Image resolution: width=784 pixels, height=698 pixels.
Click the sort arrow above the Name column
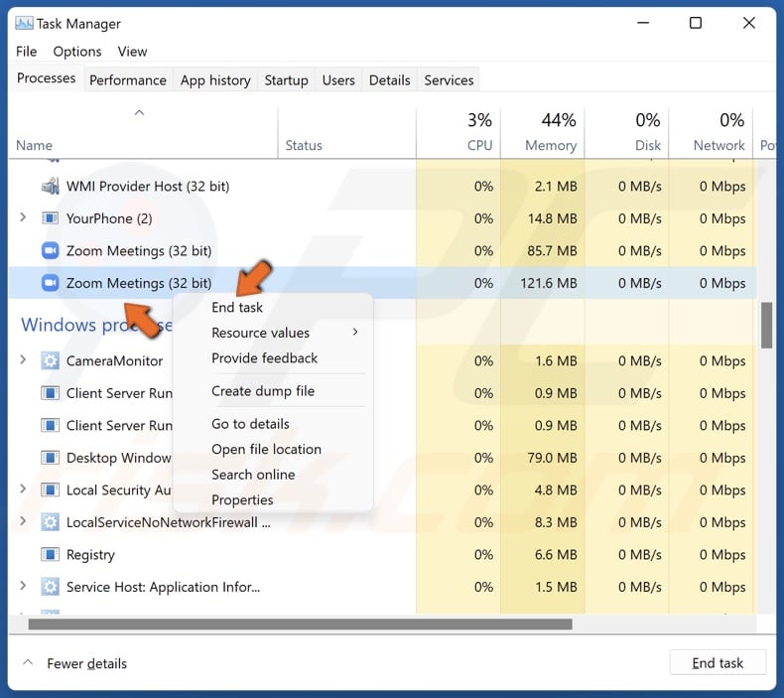(x=140, y=112)
